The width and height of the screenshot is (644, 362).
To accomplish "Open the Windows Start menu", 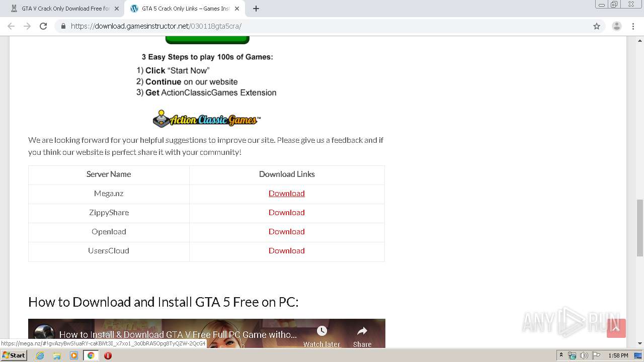I will [14, 355].
